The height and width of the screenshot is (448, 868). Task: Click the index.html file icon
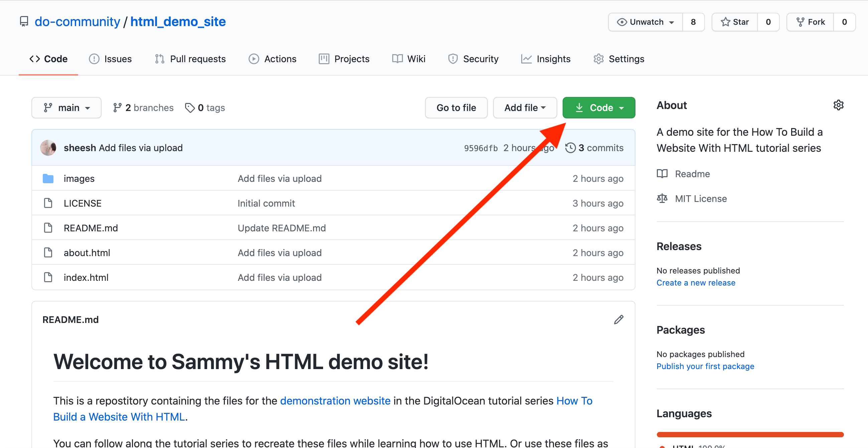click(48, 277)
